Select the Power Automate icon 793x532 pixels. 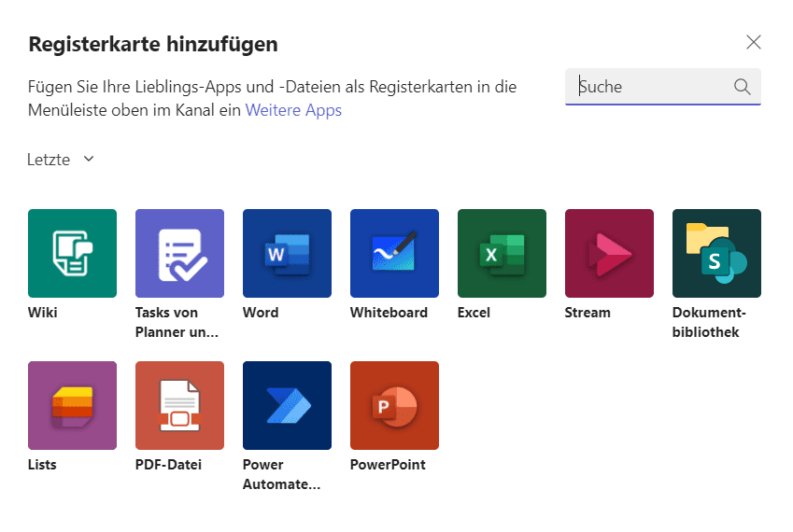287,405
